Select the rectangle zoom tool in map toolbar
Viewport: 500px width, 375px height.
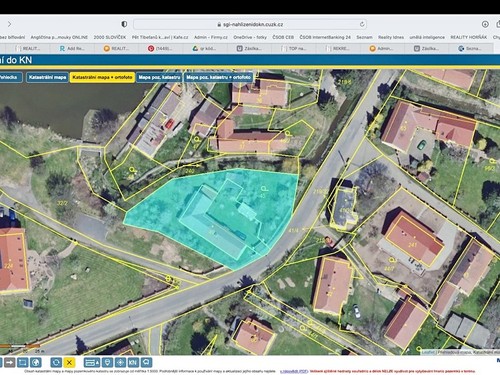pos(22,362)
